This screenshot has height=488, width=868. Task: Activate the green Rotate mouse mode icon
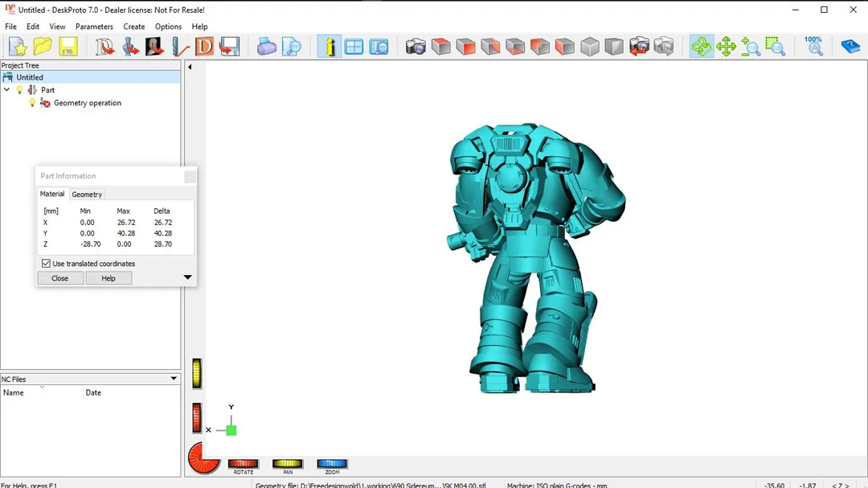(x=702, y=47)
